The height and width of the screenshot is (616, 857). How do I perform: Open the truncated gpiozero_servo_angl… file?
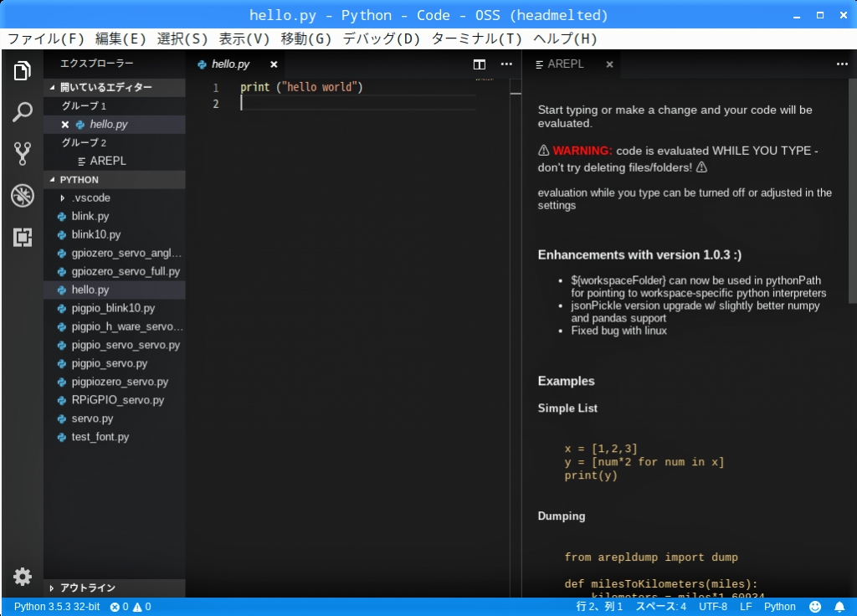(114, 254)
